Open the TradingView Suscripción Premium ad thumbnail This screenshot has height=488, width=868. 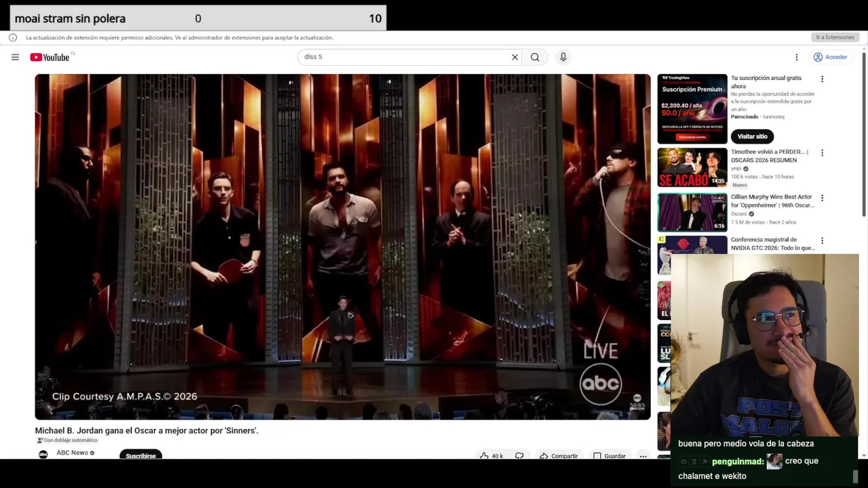pos(692,108)
